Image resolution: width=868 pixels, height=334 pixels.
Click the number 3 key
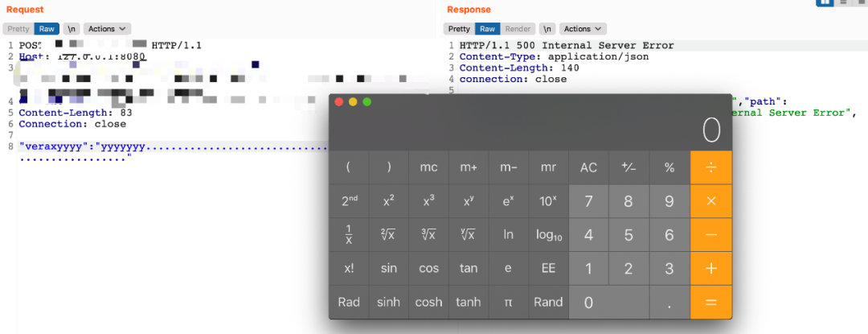click(669, 269)
